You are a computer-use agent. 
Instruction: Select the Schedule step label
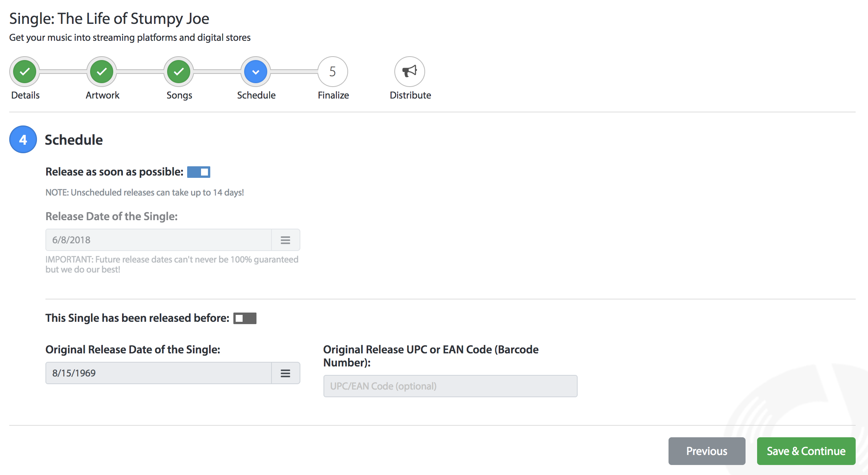coord(256,95)
